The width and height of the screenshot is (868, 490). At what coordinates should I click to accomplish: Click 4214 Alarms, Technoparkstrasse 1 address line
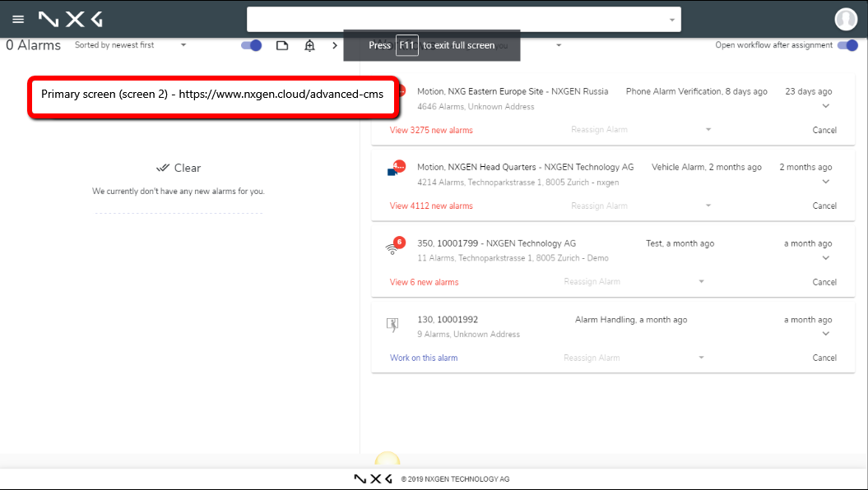pyautogui.click(x=518, y=183)
